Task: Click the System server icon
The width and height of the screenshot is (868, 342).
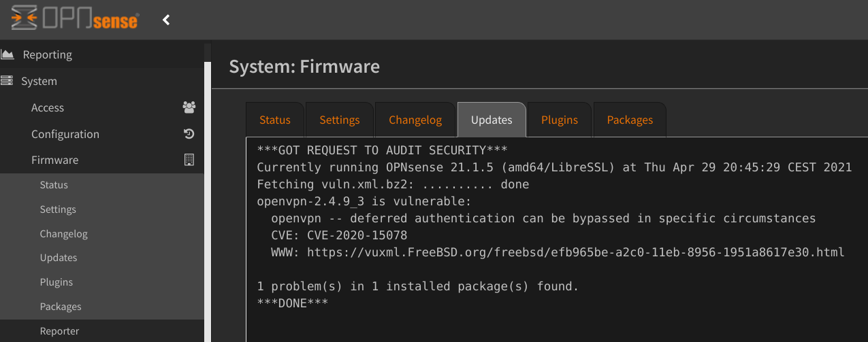Action: (7, 81)
